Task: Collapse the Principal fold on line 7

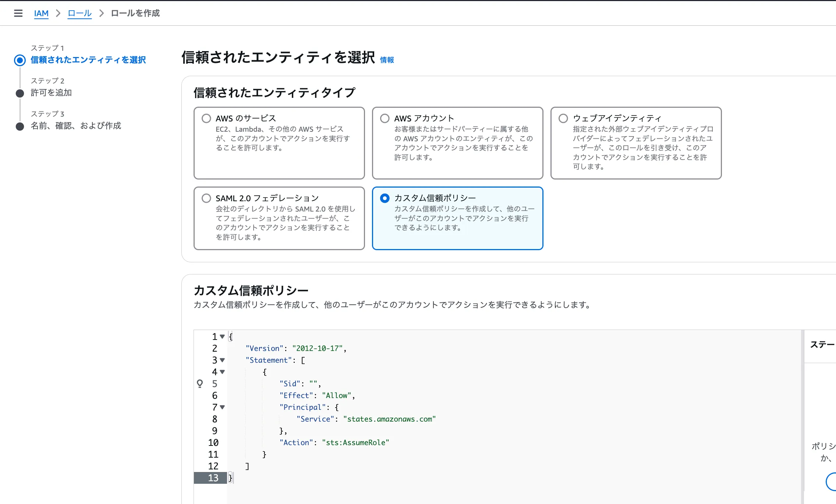Action: [222, 407]
